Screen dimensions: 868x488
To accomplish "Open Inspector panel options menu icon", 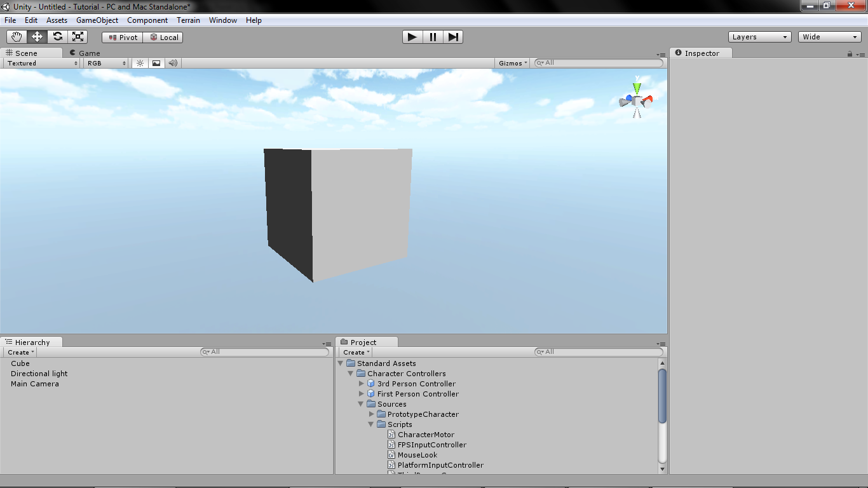I will click(x=860, y=54).
